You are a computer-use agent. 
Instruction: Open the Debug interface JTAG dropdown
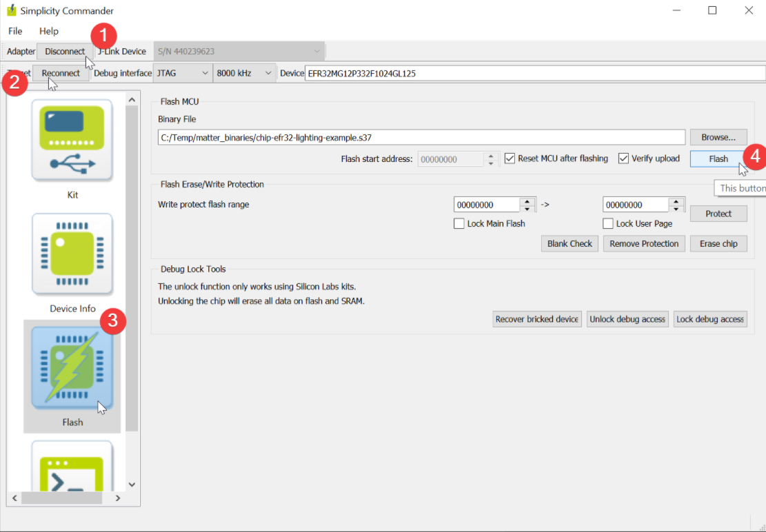(183, 73)
